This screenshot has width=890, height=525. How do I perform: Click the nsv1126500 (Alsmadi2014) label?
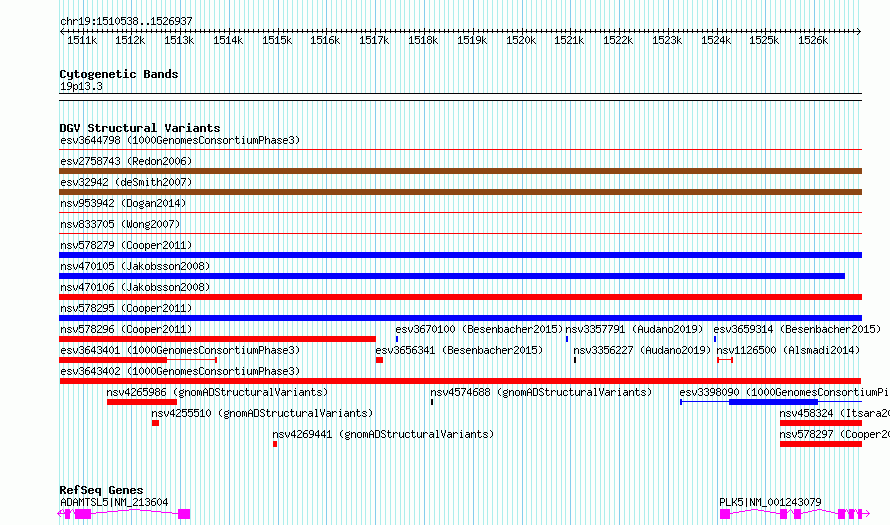point(788,350)
